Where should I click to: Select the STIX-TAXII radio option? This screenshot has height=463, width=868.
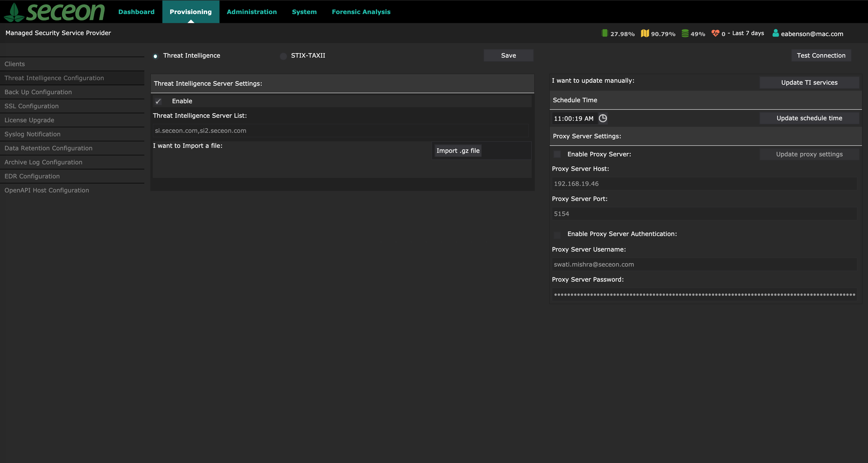click(283, 56)
